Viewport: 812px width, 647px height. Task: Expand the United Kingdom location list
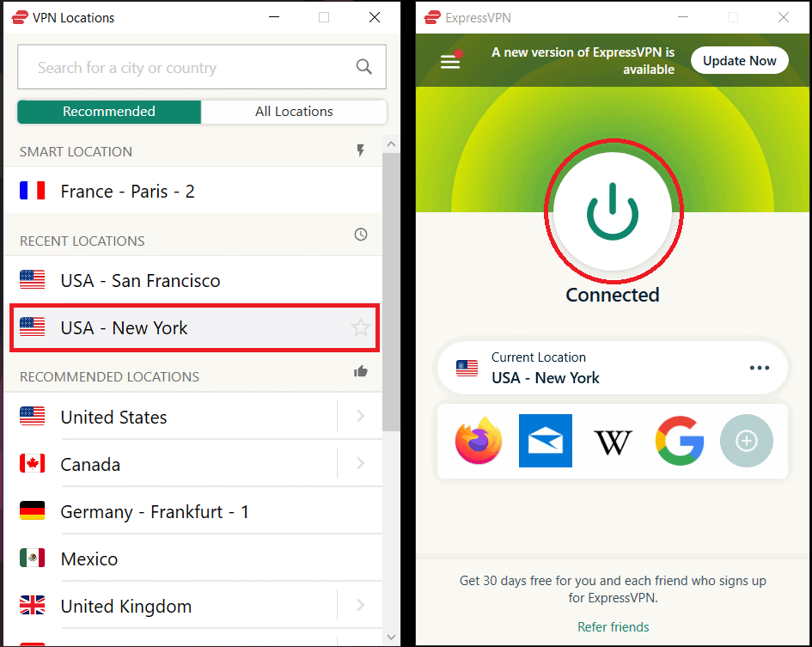pyautogui.click(x=360, y=605)
